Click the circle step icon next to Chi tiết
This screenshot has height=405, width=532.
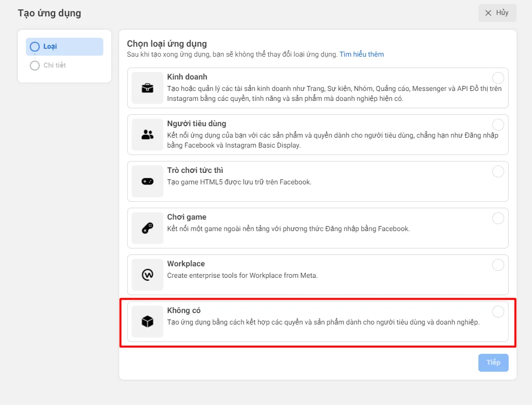click(35, 65)
